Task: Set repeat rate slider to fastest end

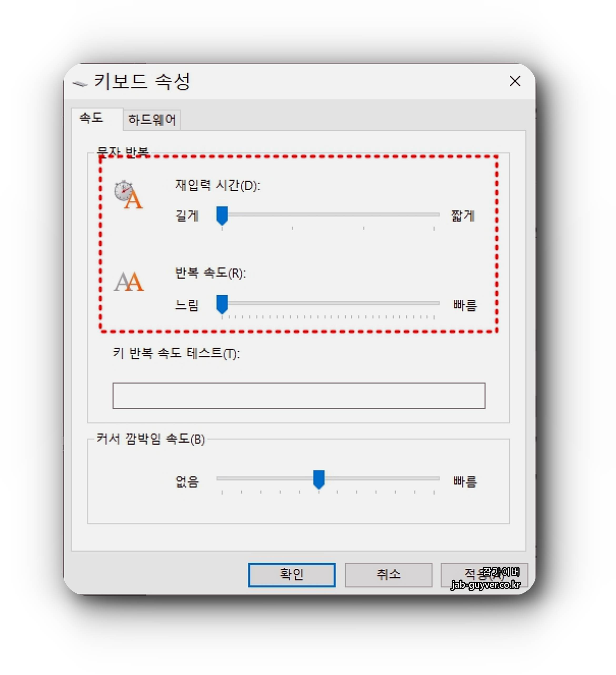Action: [x=434, y=303]
